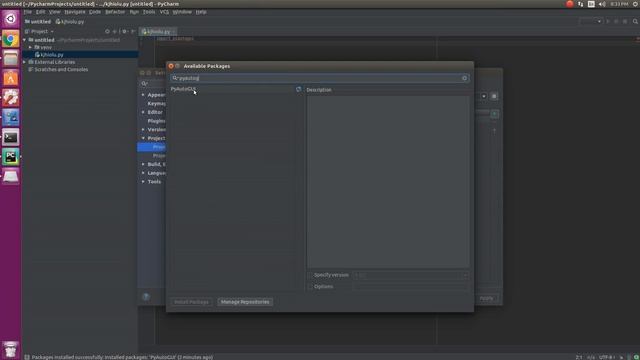The image size is (640, 360).
Task: Open the VCS menu
Action: [x=164, y=12]
